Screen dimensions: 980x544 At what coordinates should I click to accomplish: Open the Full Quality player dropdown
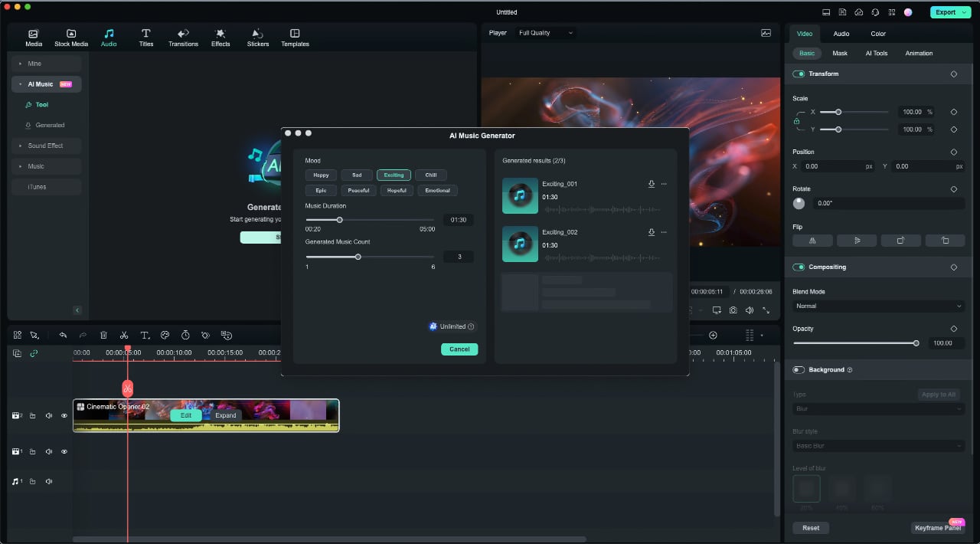545,32
